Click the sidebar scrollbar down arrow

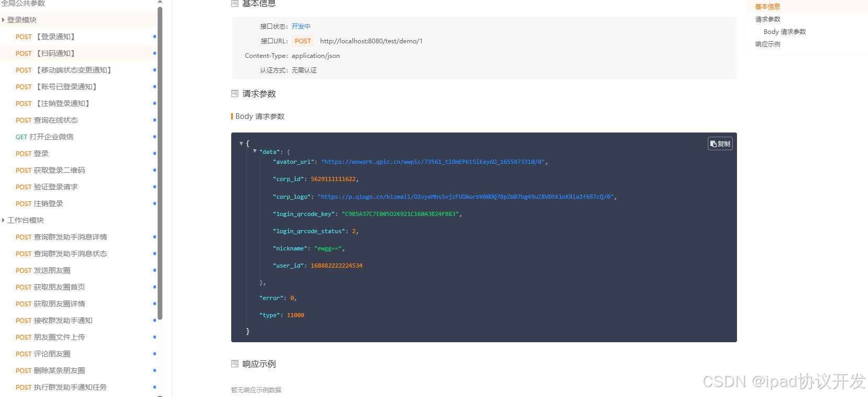pyautogui.click(x=160, y=395)
